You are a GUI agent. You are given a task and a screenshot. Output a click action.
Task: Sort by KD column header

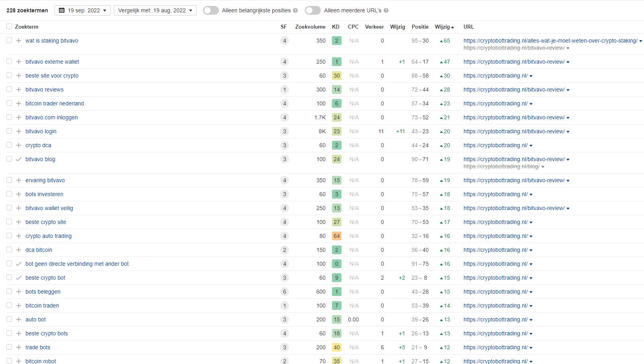[336, 27]
